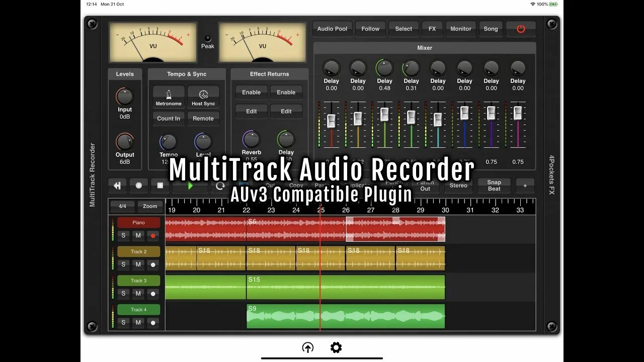Toggle the Monitor option
Screen dimensions: 644x362
(461, 29)
